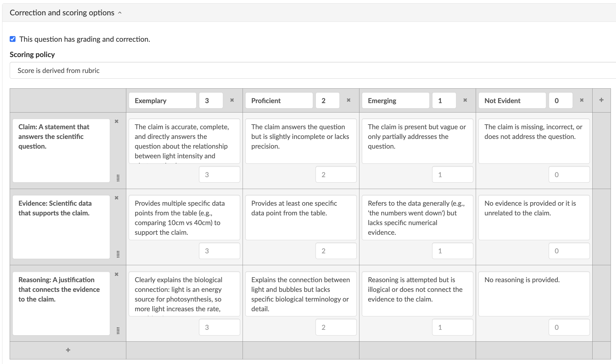Edit the Exemplary level name field
This screenshot has width=616, height=364.
163,100
